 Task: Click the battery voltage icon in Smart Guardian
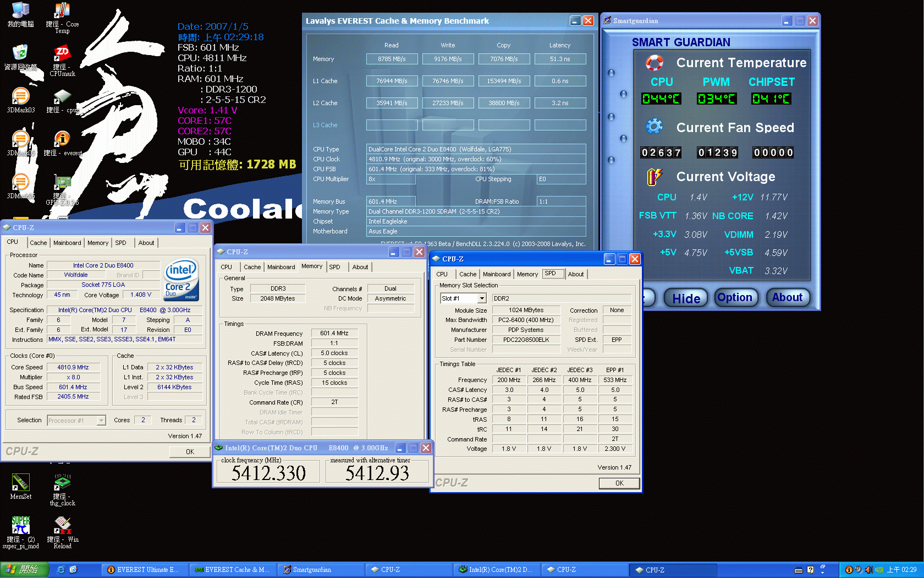[x=654, y=176]
